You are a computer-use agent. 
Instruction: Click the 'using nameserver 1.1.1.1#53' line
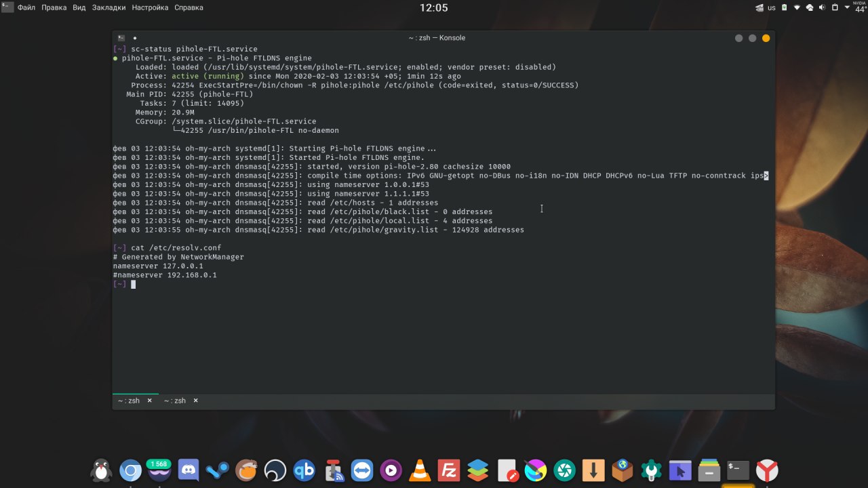point(368,194)
